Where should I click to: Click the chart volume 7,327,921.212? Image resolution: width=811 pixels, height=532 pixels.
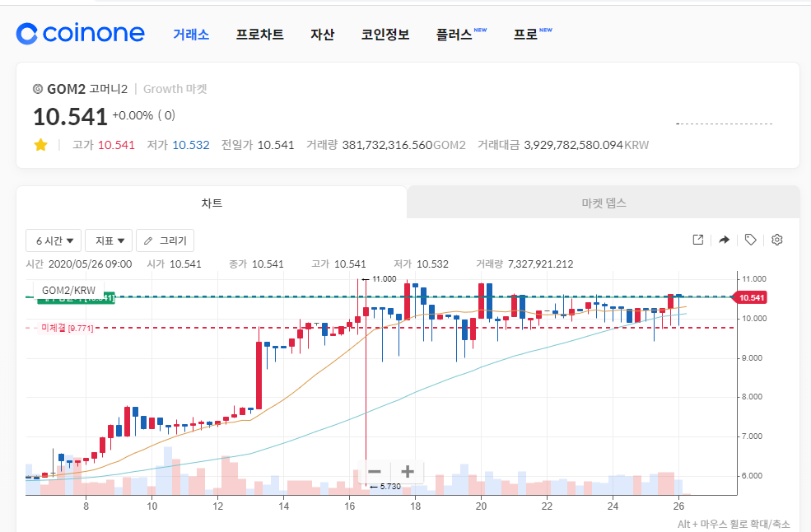(540, 264)
